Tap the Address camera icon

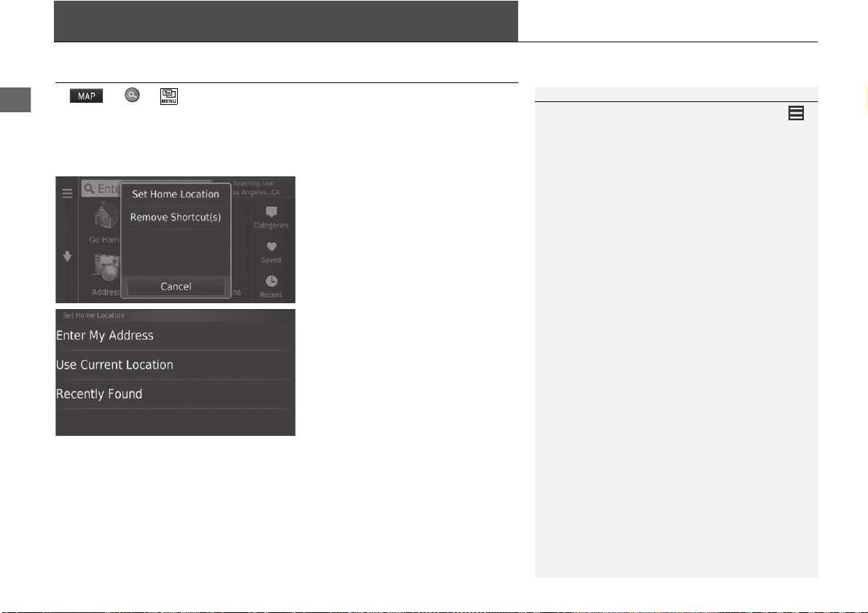106,268
